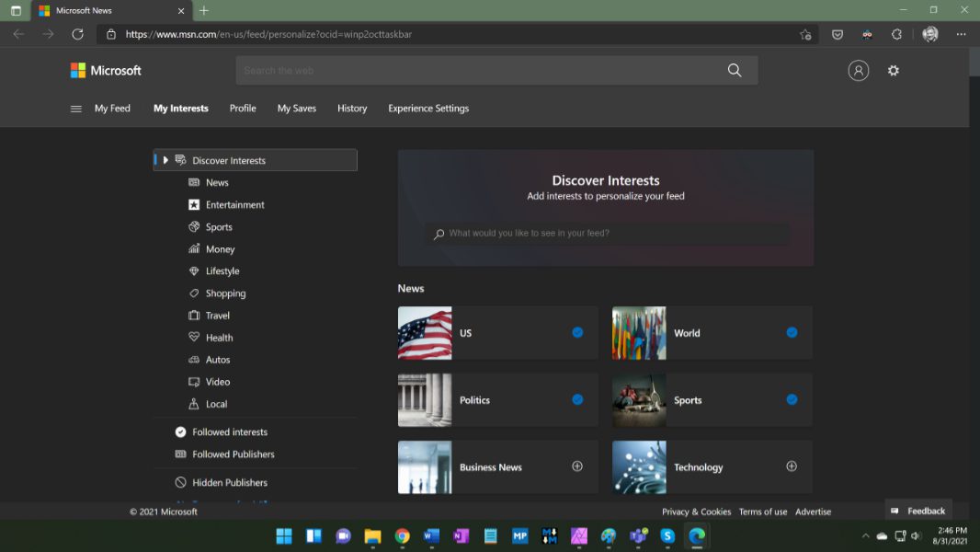
Task: Open Windows Start from the taskbar
Action: (x=284, y=535)
